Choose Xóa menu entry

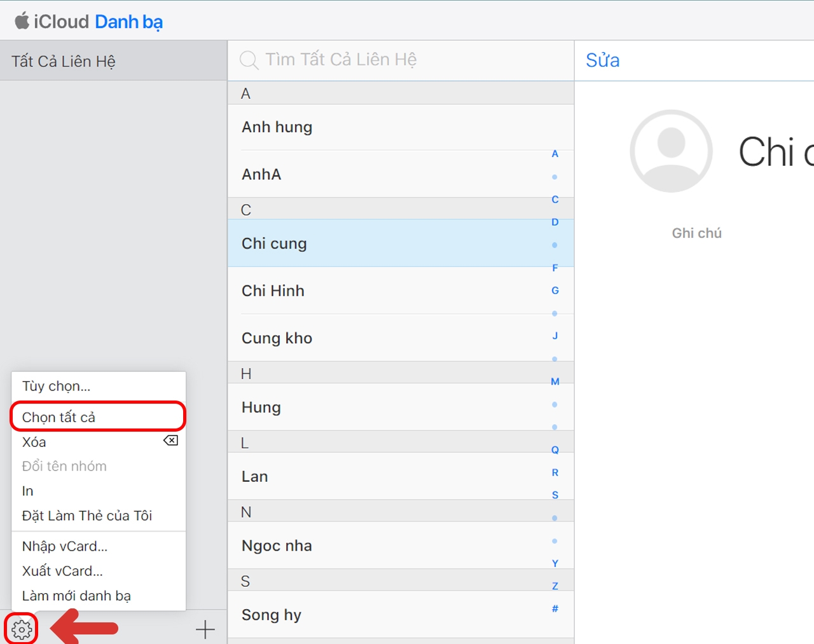pyautogui.click(x=99, y=442)
